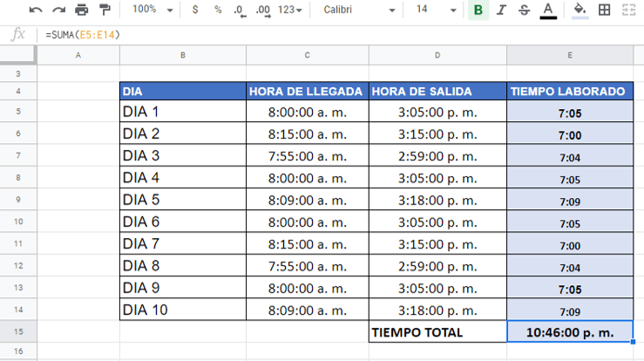The width and height of the screenshot is (644, 361).
Task: Click the fill handle of selected cell E15
Action: [633, 342]
